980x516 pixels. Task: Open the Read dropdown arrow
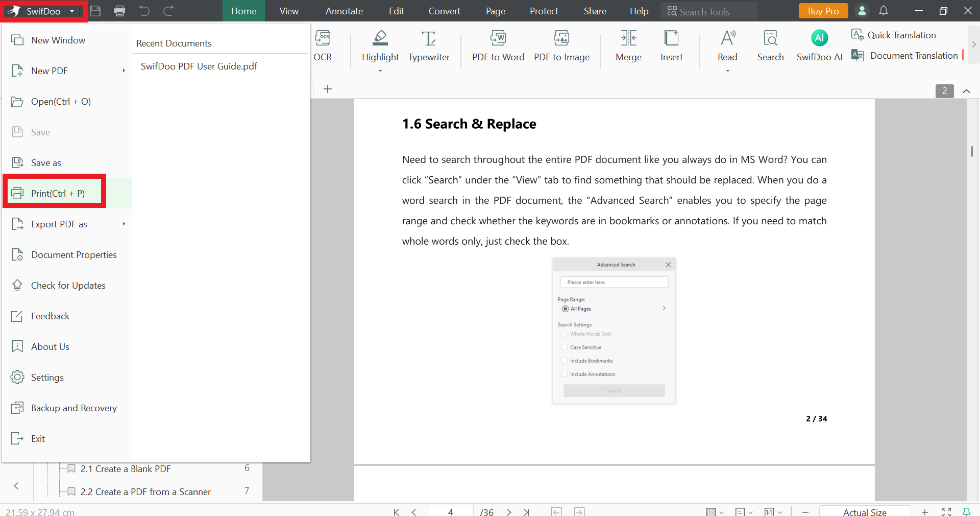point(727,71)
